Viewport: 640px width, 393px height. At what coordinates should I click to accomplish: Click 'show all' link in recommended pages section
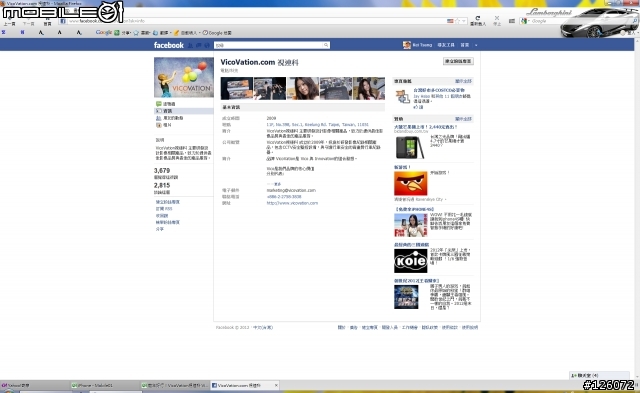pyautogui.click(x=463, y=81)
